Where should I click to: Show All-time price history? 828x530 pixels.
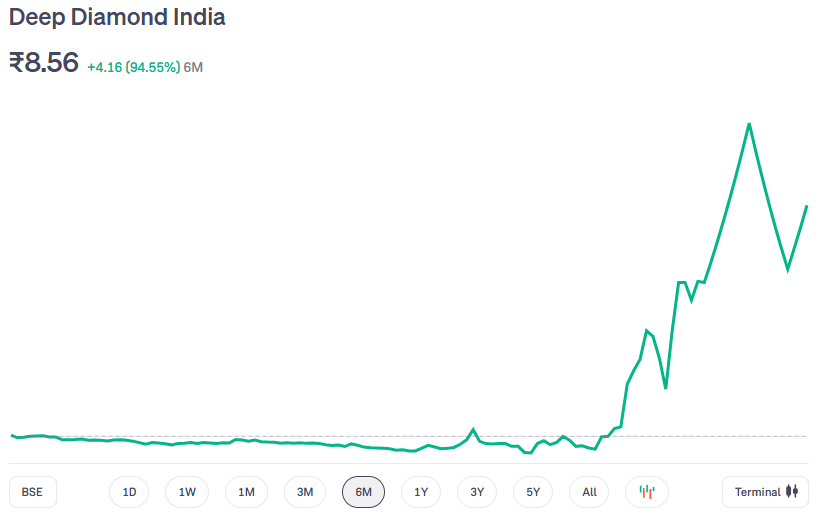pos(589,492)
